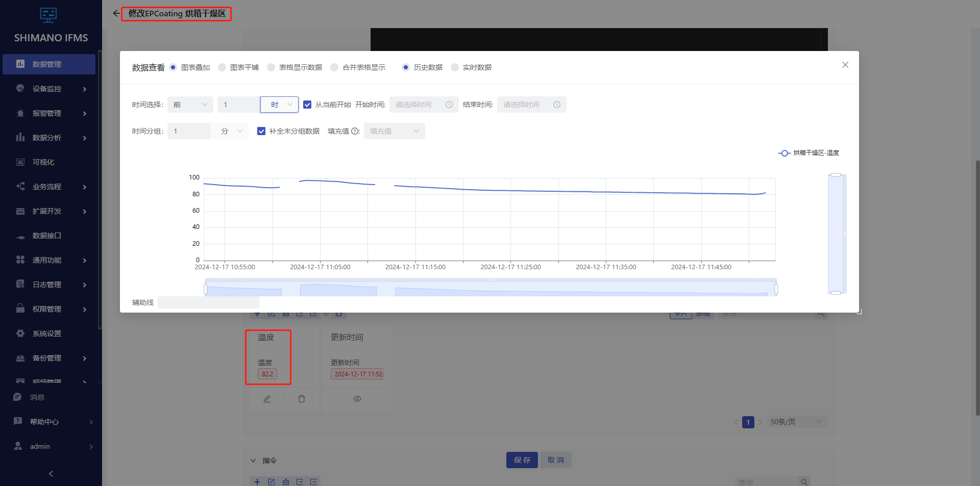This screenshot has width=980, height=486.
Task: Click the back arrow beside 修改EPCoating title
Action: (x=116, y=13)
